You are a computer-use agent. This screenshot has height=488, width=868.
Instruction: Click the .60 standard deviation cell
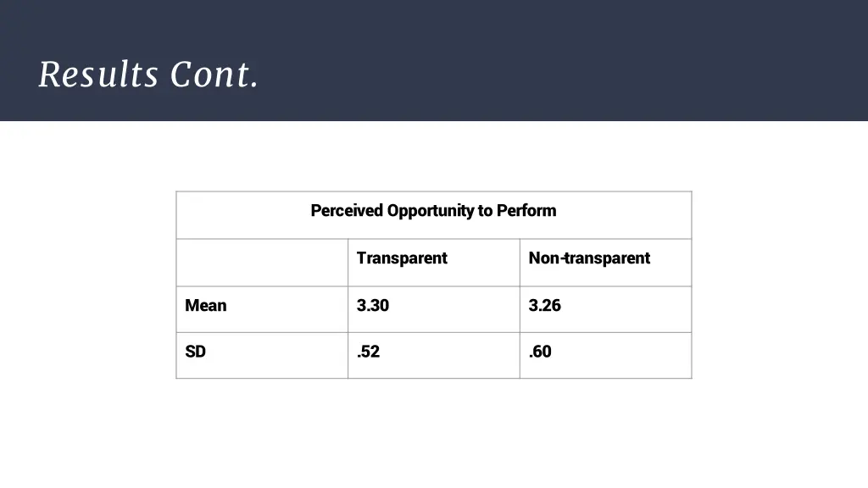pyautogui.click(x=605, y=355)
